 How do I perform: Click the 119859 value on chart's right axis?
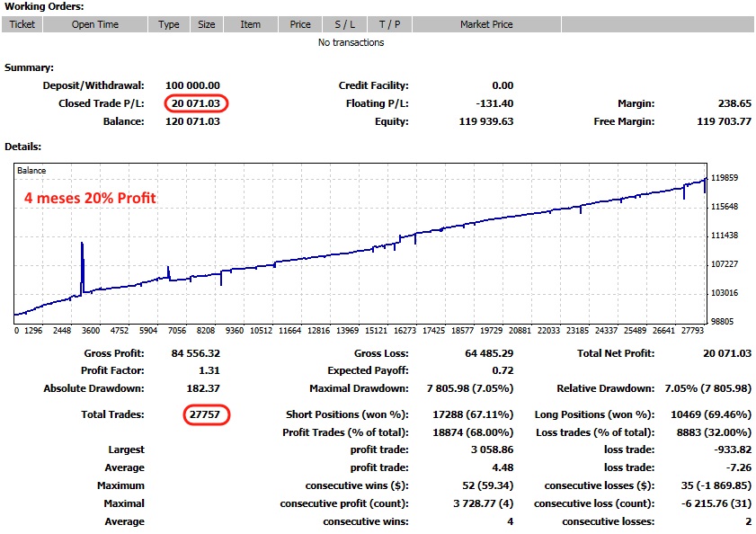[x=725, y=178]
